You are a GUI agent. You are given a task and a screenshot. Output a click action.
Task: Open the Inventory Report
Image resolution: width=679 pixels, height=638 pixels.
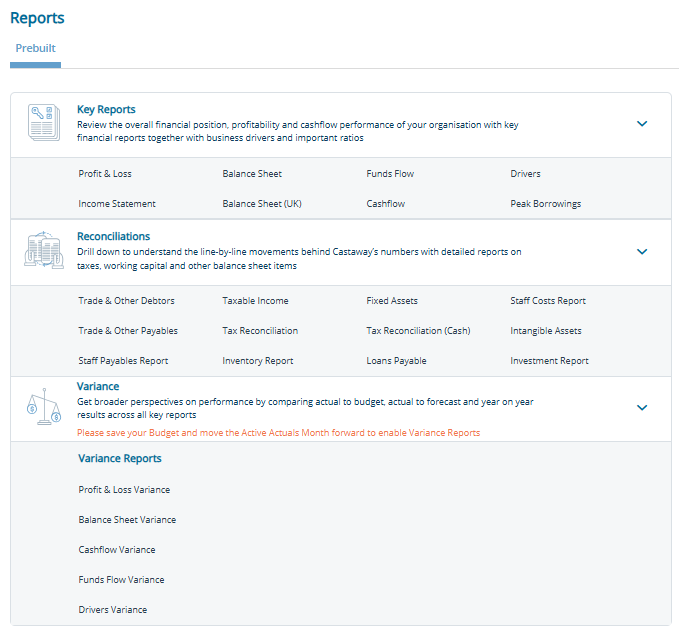coord(257,361)
